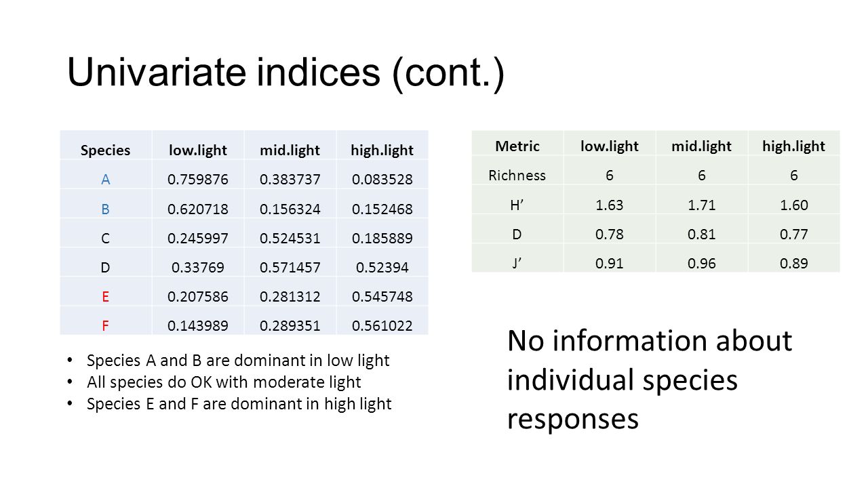Select the J' value 0.96

pos(702,263)
